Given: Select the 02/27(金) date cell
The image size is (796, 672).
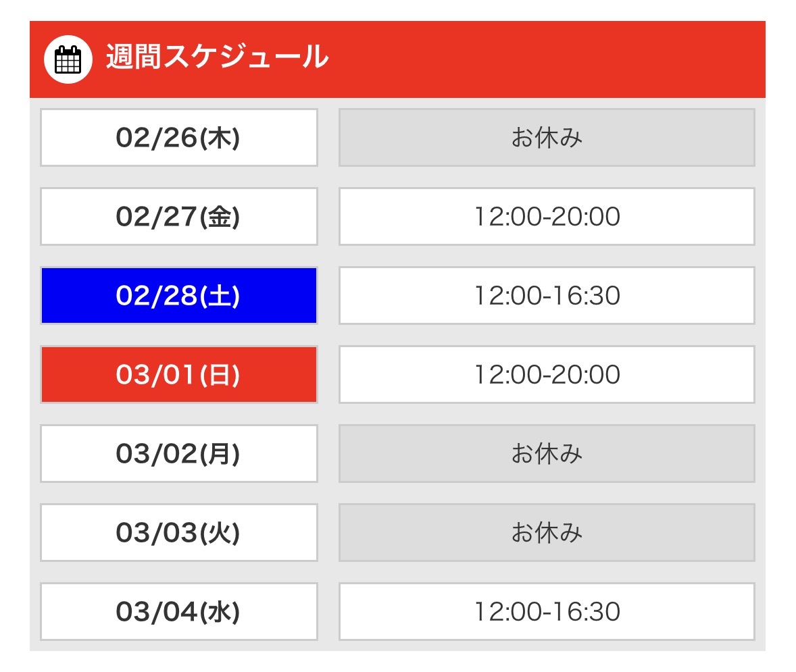Looking at the screenshot, I should (x=178, y=217).
